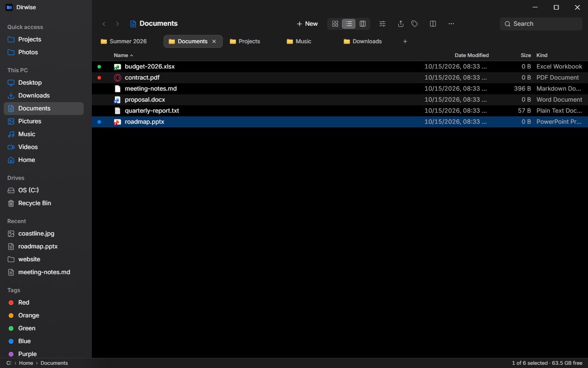Close the Documents tab
Viewport: 588px width, 368px height.
214,41
